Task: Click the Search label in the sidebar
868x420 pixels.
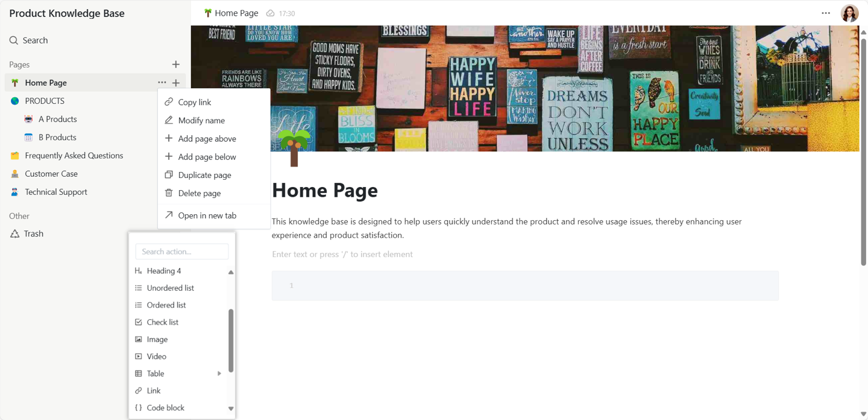Action: coord(35,40)
